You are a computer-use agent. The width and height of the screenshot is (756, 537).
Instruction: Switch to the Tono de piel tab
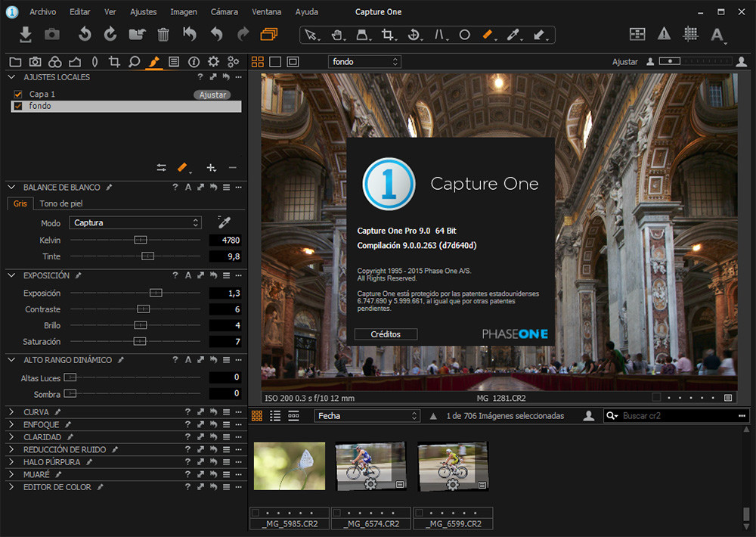click(x=63, y=203)
